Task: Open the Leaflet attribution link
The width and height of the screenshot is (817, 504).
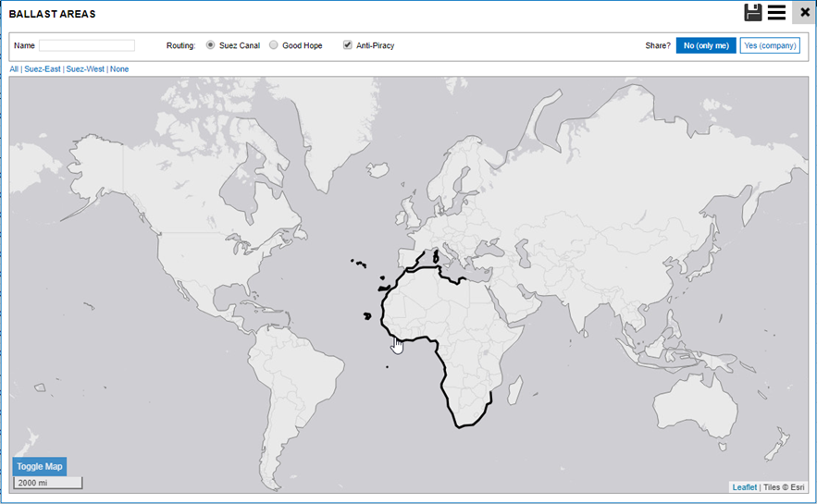Action: pyautogui.click(x=744, y=487)
